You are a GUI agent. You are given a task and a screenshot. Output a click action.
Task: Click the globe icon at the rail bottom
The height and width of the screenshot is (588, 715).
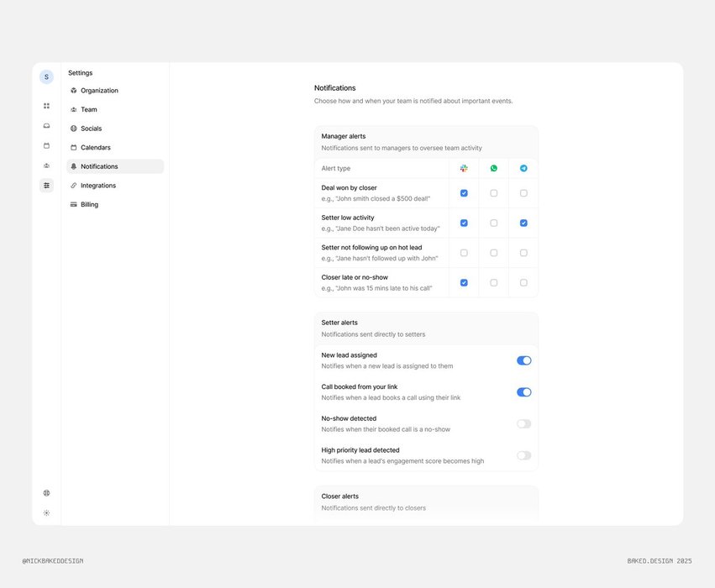pyautogui.click(x=46, y=493)
